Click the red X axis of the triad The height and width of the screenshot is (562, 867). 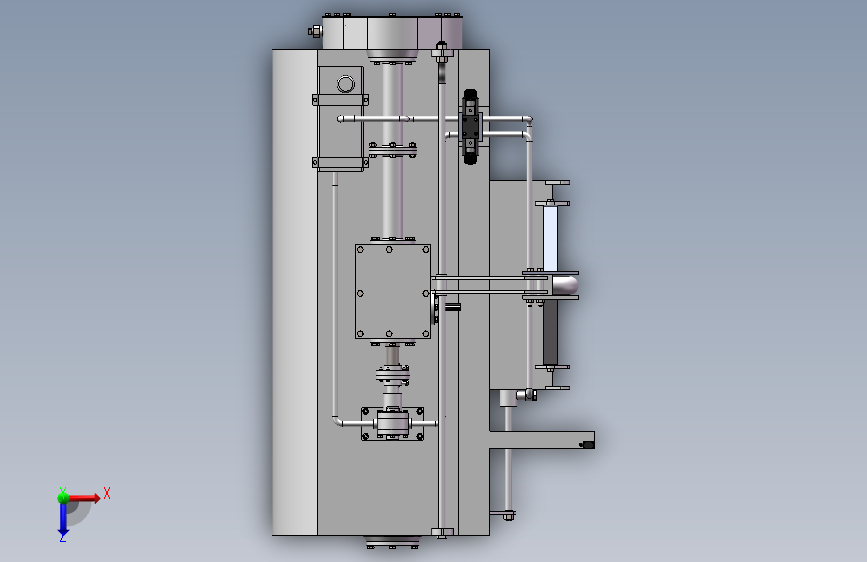pos(84,498)
